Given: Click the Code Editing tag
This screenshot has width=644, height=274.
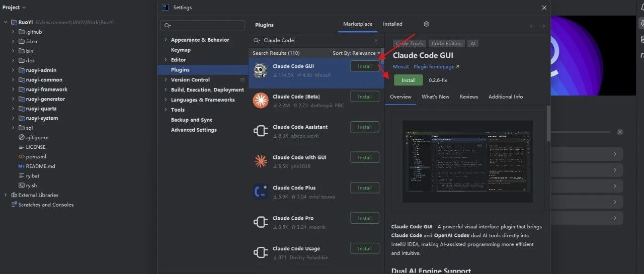Looking at the screenshot, I should [447, 44].
